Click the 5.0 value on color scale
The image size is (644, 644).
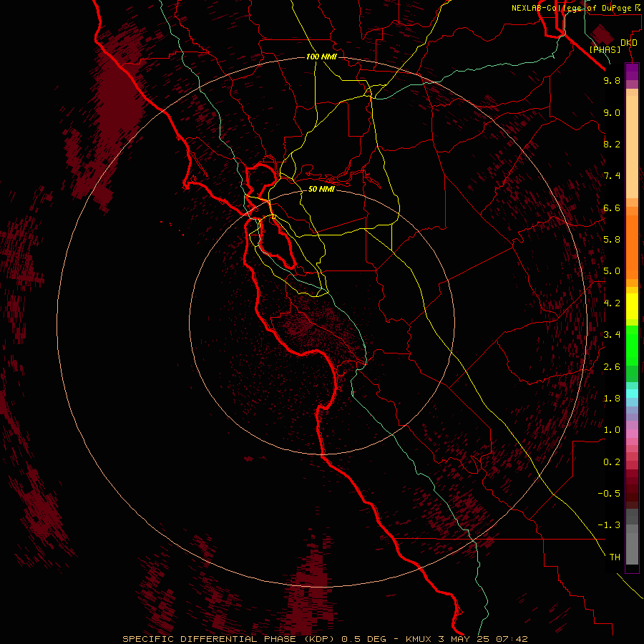(612, 271)
